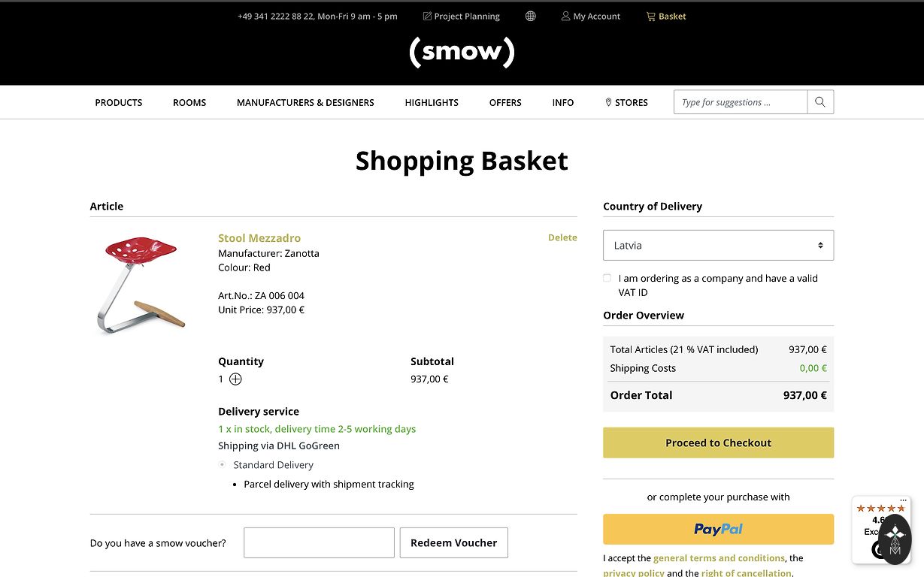Open the Rooms menu
Screen dimensions: 924x577
pyautogui.click(x=189, y=102)
